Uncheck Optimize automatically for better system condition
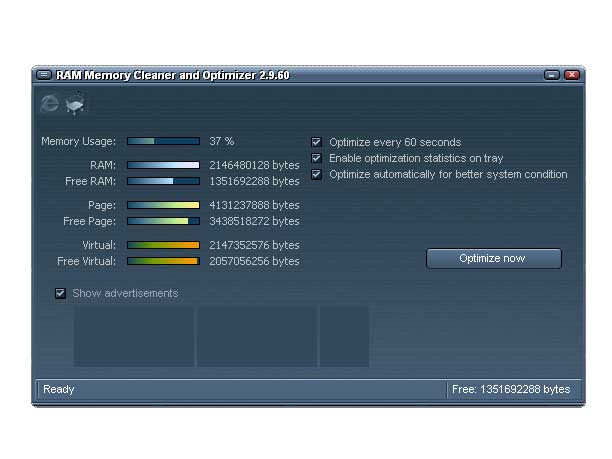Image resolution: width=612 pixels, height=459 pixels. coord(316,174)
